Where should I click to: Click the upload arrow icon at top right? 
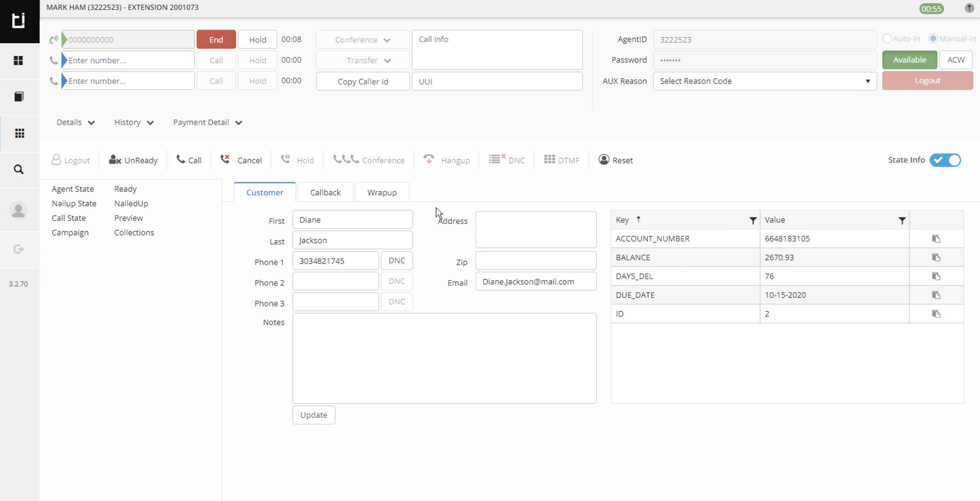tap(969, 8)
